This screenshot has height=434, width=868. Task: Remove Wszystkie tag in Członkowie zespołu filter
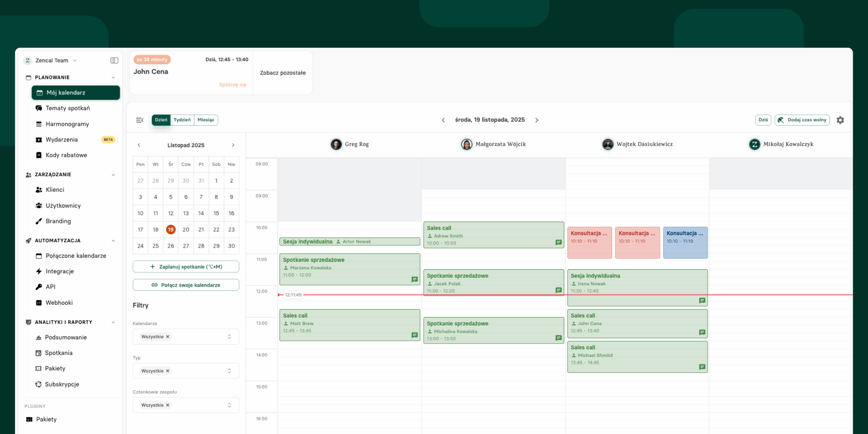click(167, 405)
